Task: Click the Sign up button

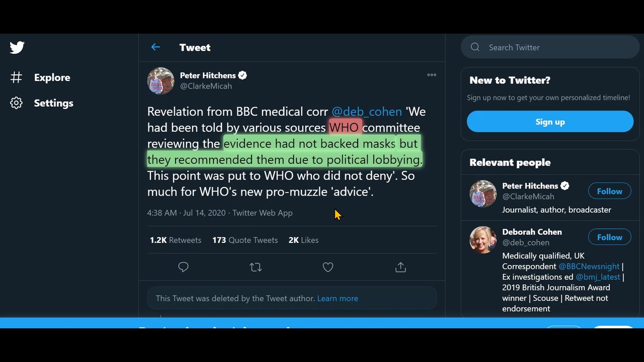Action: [550, 122]
